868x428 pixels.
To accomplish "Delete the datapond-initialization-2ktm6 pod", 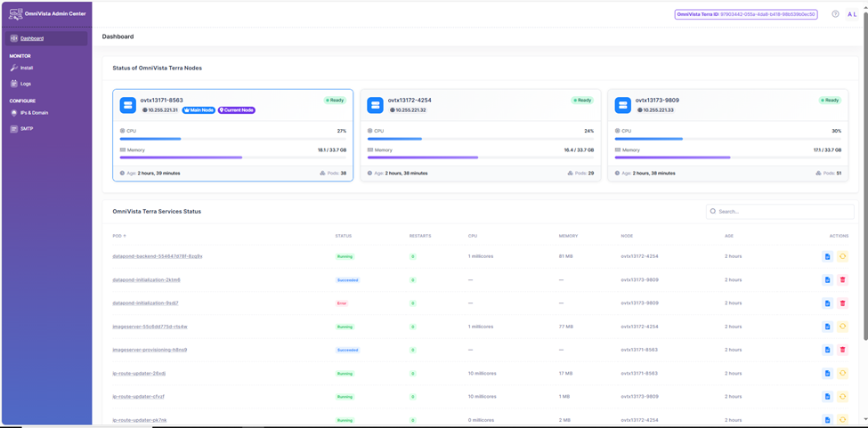I will click(x=843, y=279).
